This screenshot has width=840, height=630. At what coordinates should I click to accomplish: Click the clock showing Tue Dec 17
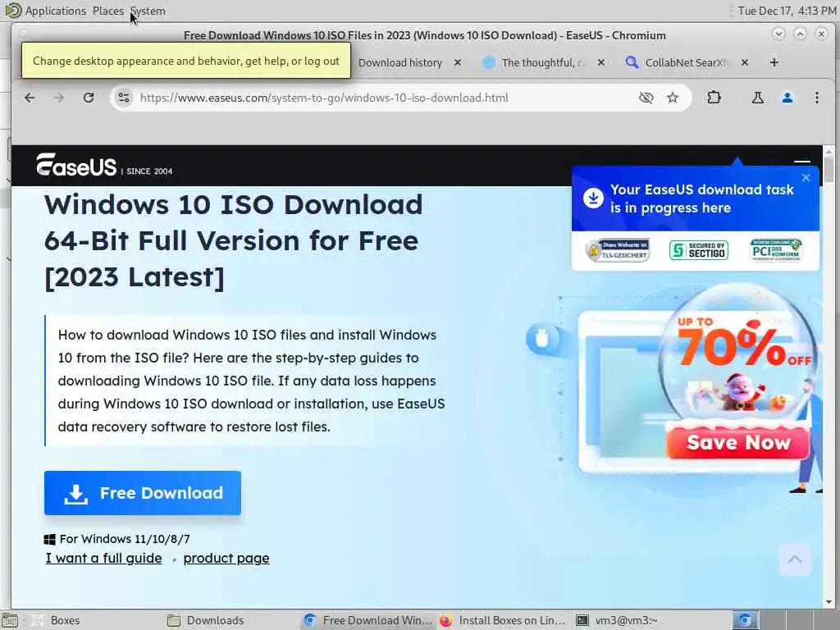pos(787,11)
